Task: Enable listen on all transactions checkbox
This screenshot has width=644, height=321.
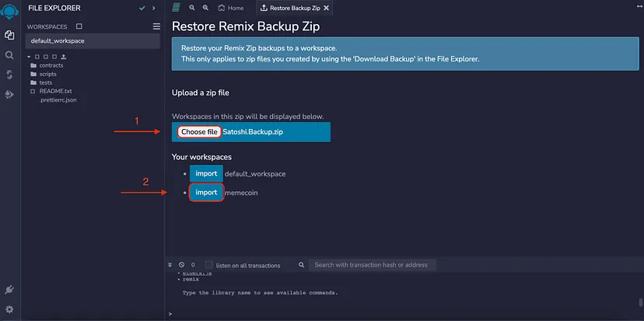Action: (209, 265)
